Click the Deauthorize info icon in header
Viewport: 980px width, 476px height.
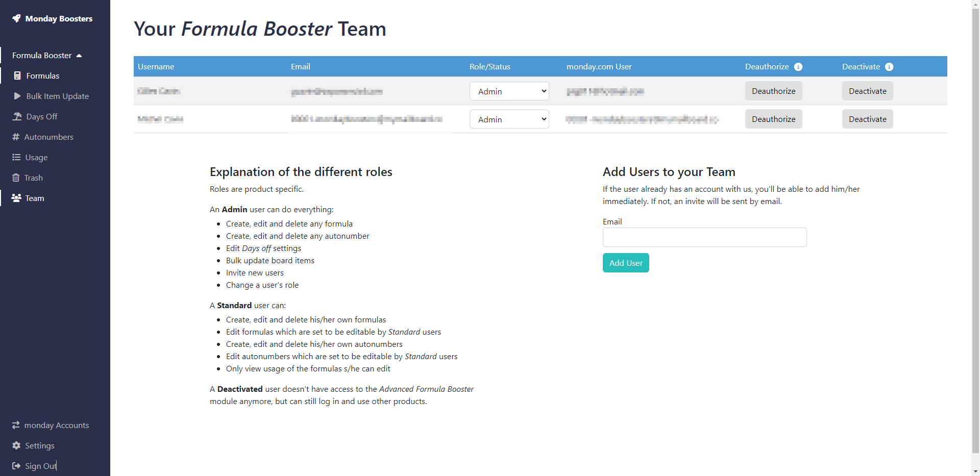pos(798,67)
